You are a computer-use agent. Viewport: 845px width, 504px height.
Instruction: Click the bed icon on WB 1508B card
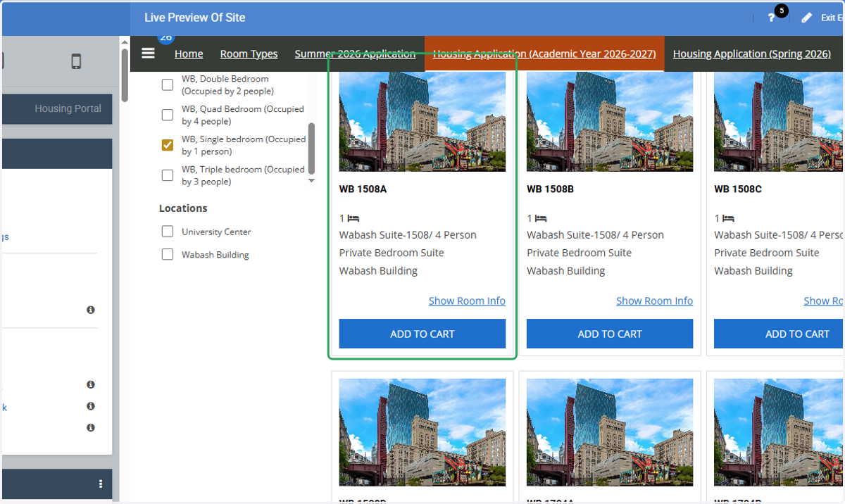click(541, 219)
